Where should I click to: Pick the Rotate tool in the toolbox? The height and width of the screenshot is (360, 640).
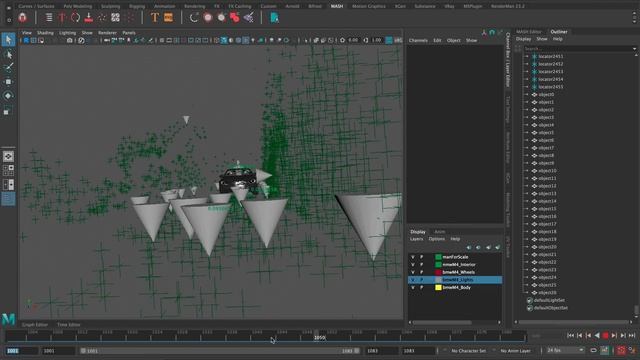pyautogui.click(x=8, y=96)
